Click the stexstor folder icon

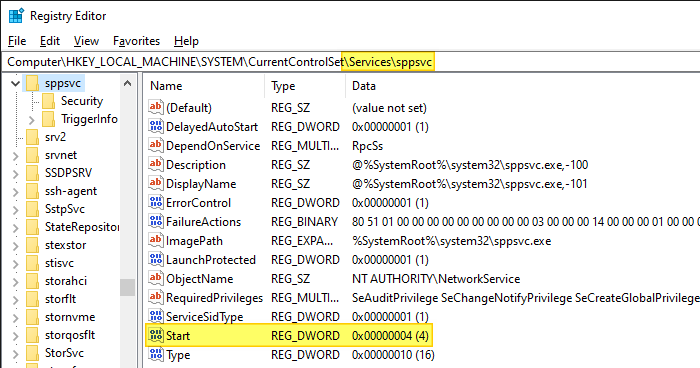[x=33, y=245]
